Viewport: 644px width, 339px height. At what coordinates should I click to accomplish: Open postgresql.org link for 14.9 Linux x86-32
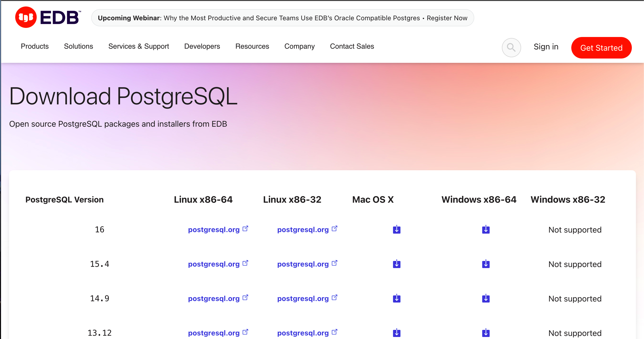point(307,298)
